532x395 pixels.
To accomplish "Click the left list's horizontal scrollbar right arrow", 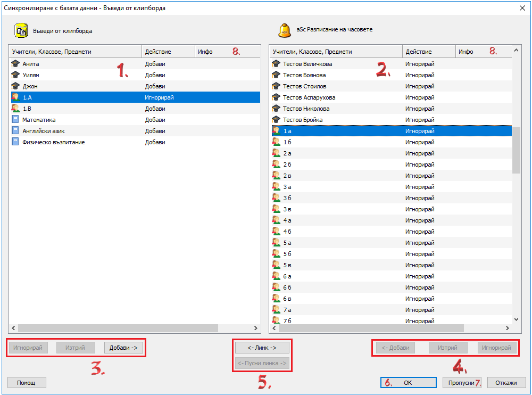I will pos(256,328).
